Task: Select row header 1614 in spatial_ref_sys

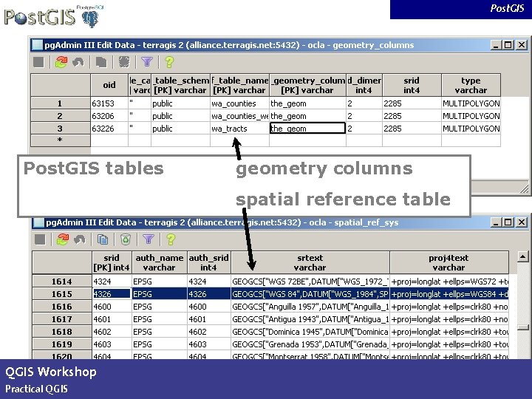Action: pos(62,282)
